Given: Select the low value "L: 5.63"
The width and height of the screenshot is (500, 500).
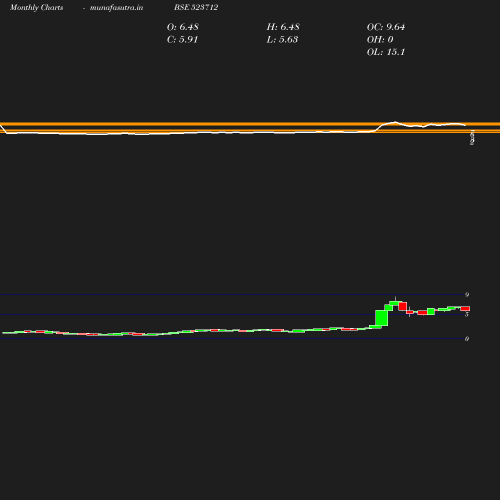Looking at the screenshot, I should click(282, 39).
